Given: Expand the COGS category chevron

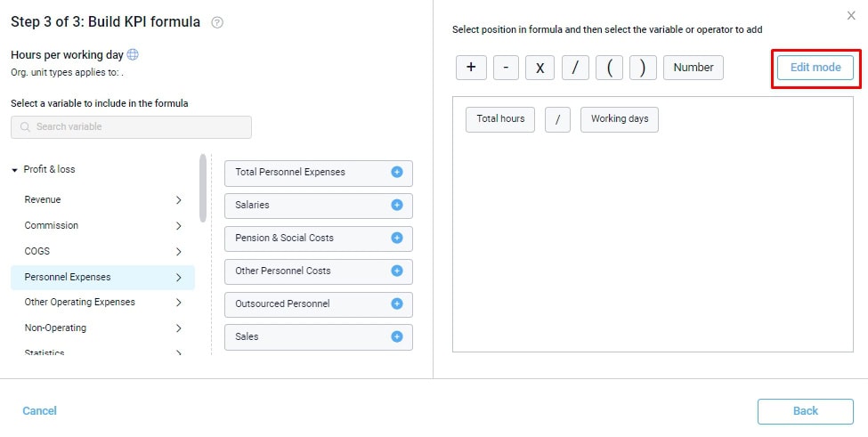Looking at the screenshot, I should 179,252.
